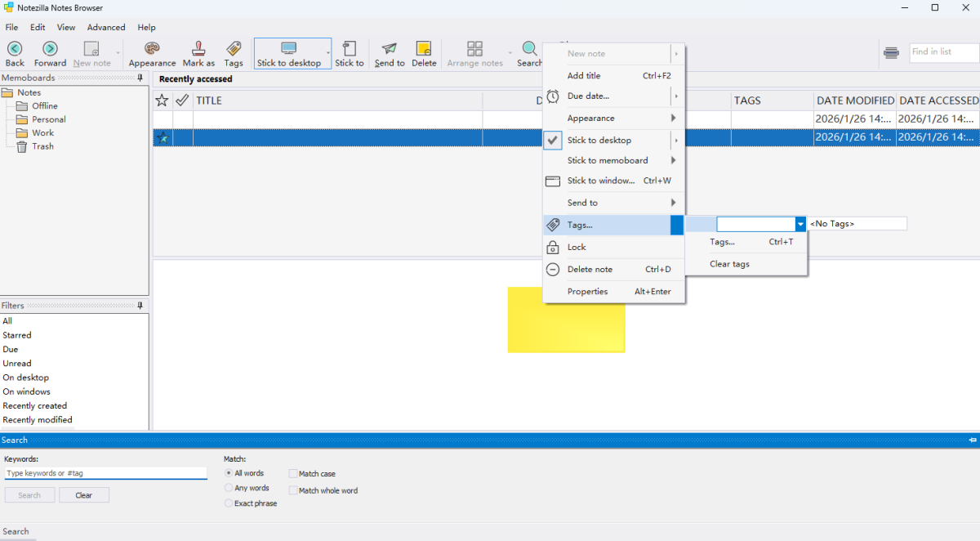
Task: Click the Back navigation icon
Action: click(15, 49)
